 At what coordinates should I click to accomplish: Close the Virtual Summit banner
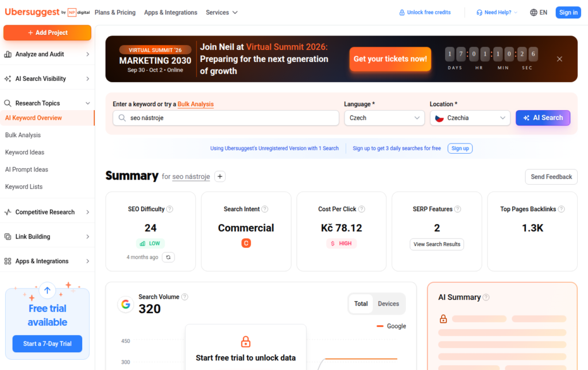point(559,59)
